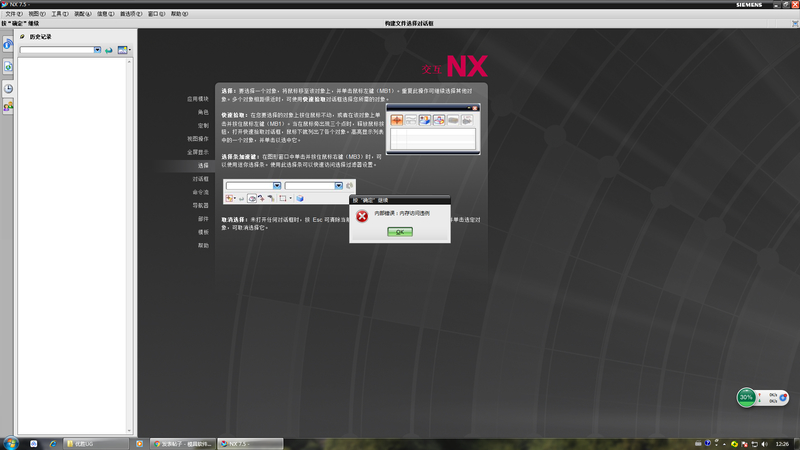Viewport: 800px width, 450px height.
Task: Click the history panel text field
Action: pyautogui.click(x=57, y=50)
